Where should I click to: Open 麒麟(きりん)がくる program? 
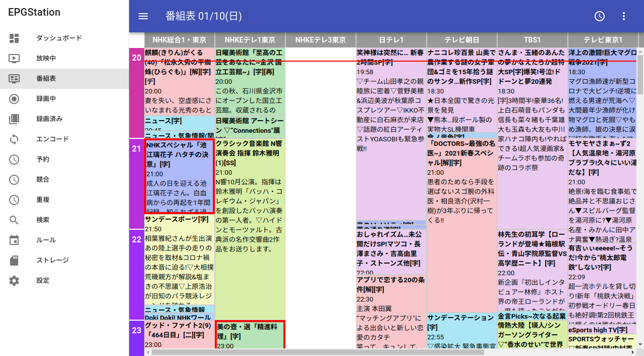pyautogui.click(x=180, y=82)
